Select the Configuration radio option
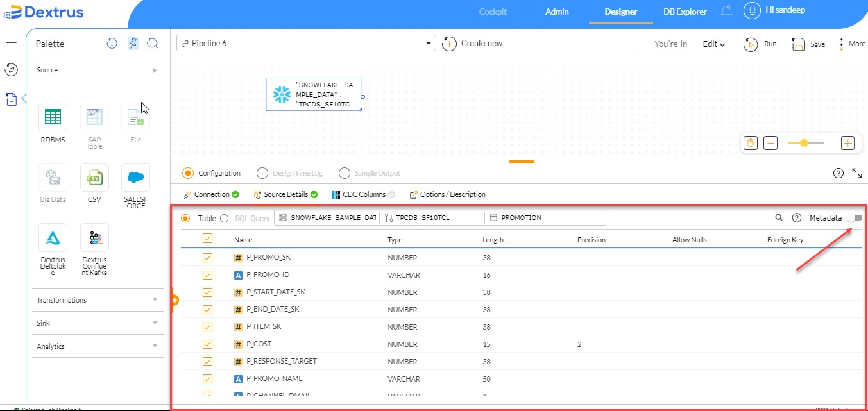 pos(188,173)
